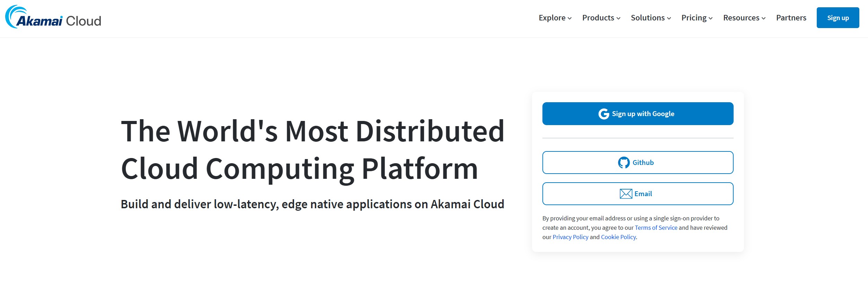Open the Partners menu item

pyautogui.click(x=791, y=18)
